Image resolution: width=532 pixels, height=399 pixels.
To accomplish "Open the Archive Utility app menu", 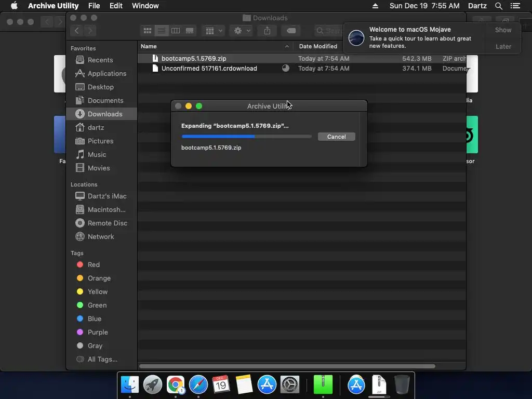I will click(x=54, y=6).
